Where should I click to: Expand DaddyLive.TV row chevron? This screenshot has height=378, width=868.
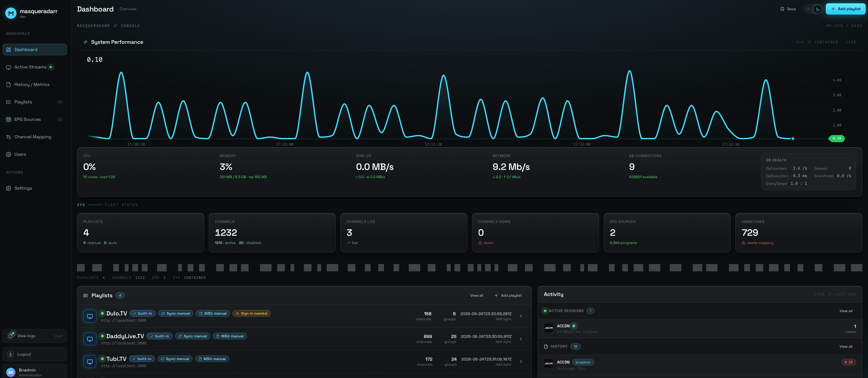pyautogui.click(x=521, y=339)
